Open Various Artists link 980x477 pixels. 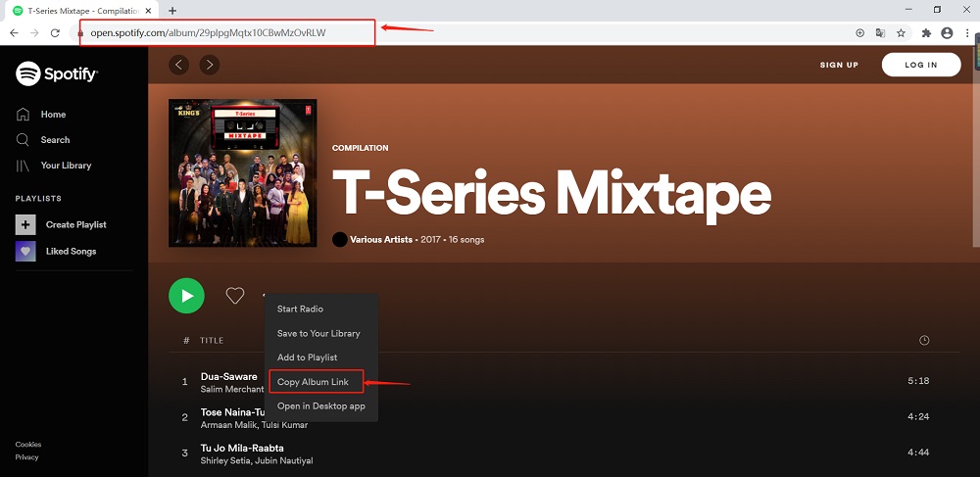(381, 239)
